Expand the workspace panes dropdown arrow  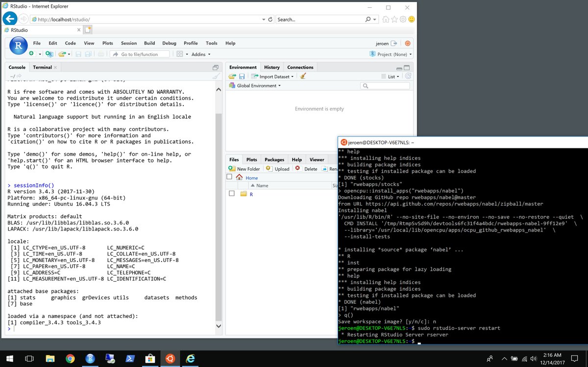click(187, 54)
